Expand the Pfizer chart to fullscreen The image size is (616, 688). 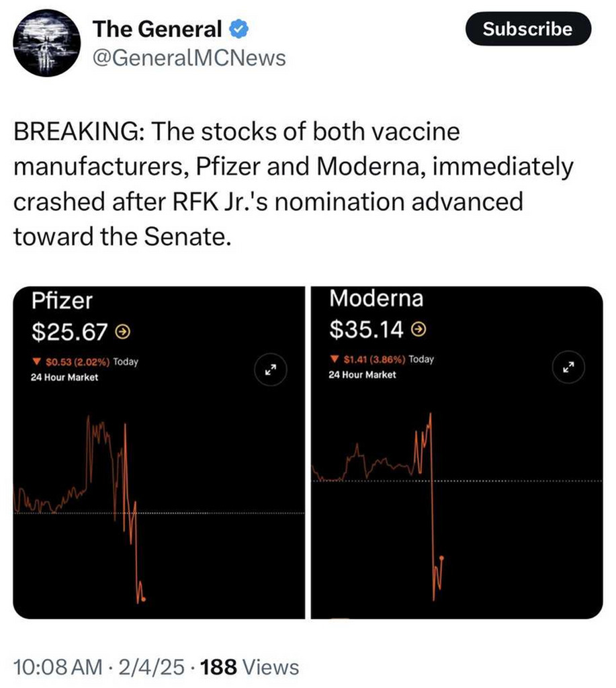[271, 369]
